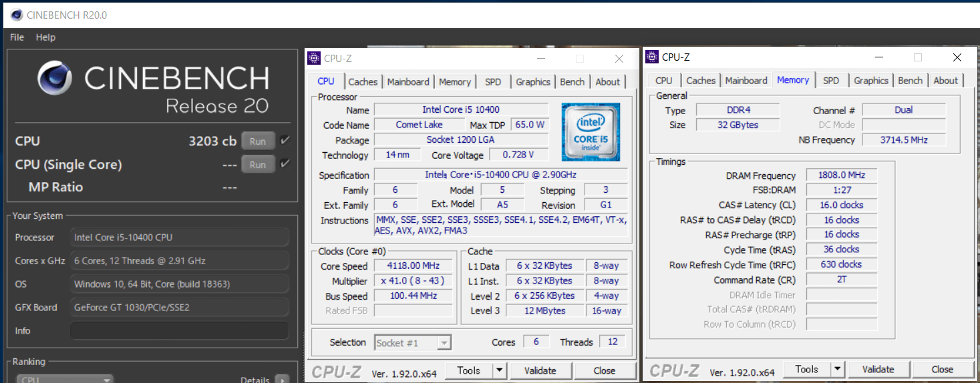The image size is (980, 383).
Task: Click Validate in right CPU-Z window
Action: tap(878, 369)
